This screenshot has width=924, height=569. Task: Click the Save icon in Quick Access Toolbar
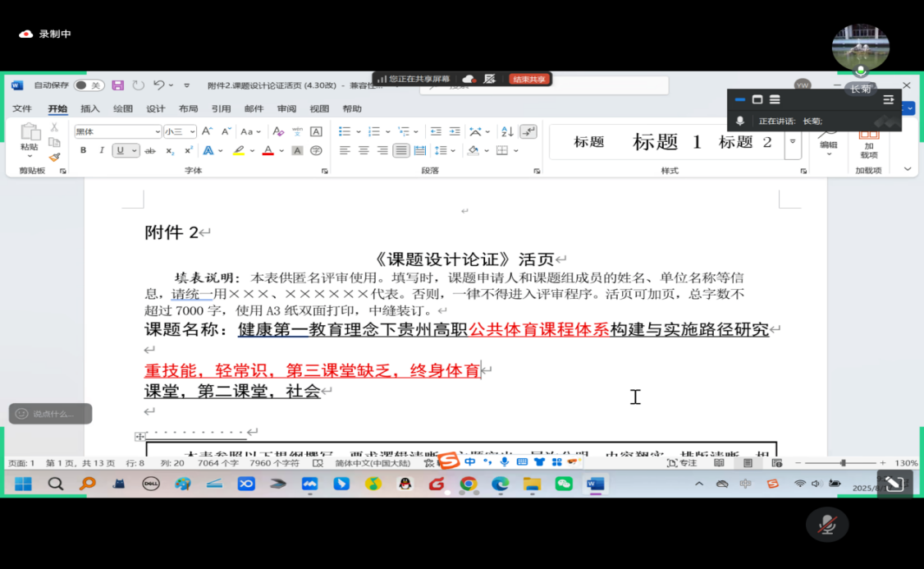[x=117, y=85]
